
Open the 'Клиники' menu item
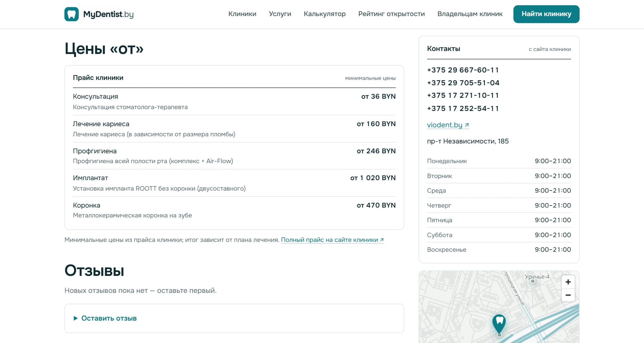(x=242, y=14)
